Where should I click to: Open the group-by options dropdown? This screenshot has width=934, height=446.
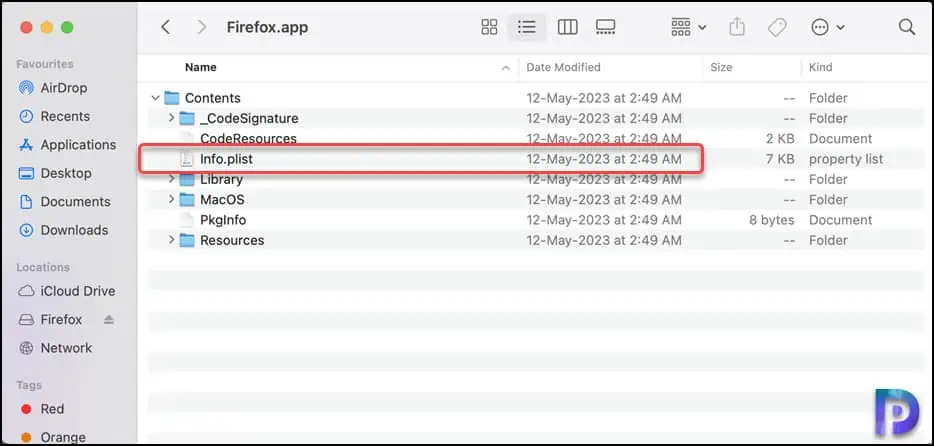click(x=689, y=27)
